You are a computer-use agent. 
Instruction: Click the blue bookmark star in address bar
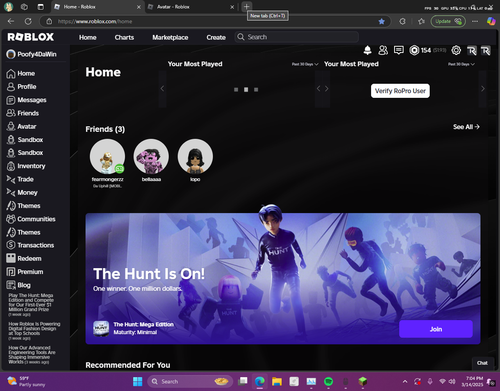[x=381, y=21]
